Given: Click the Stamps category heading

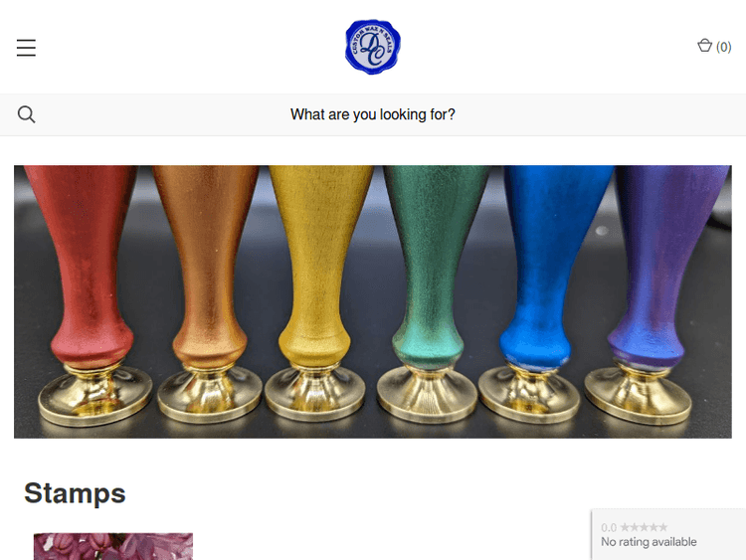Looking at the screenshot, I should 75,493.
